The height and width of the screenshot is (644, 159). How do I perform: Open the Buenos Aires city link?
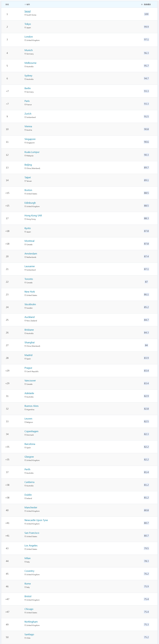coord(31,405)
